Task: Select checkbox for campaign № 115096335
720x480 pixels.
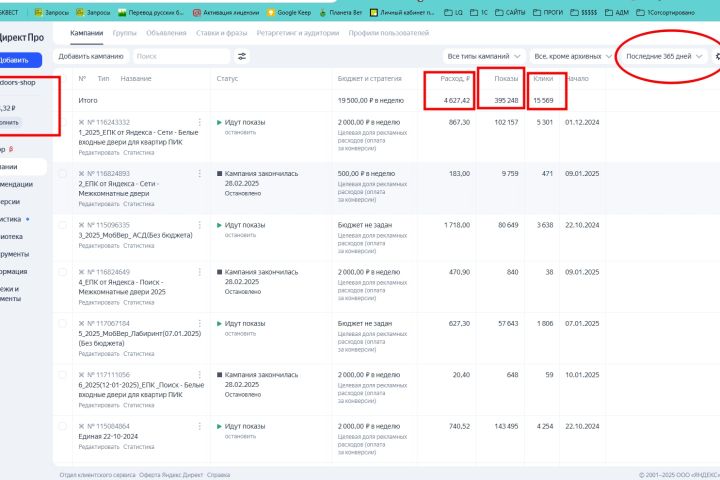Action: (x=62, y=225)
